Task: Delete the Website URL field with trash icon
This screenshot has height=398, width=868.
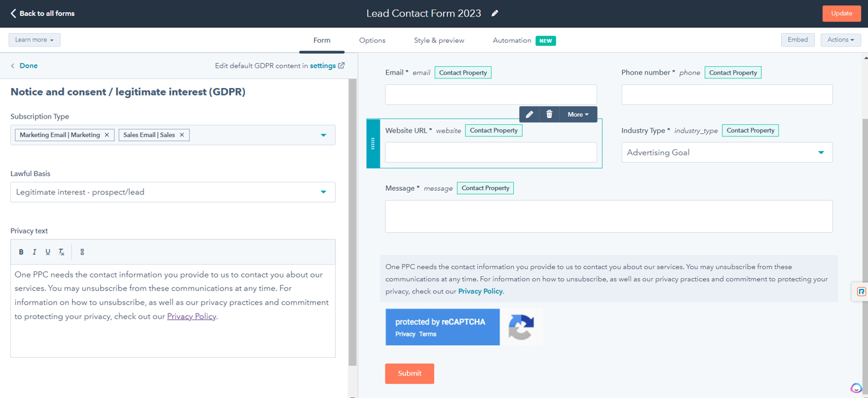Action: pos(550,114)
